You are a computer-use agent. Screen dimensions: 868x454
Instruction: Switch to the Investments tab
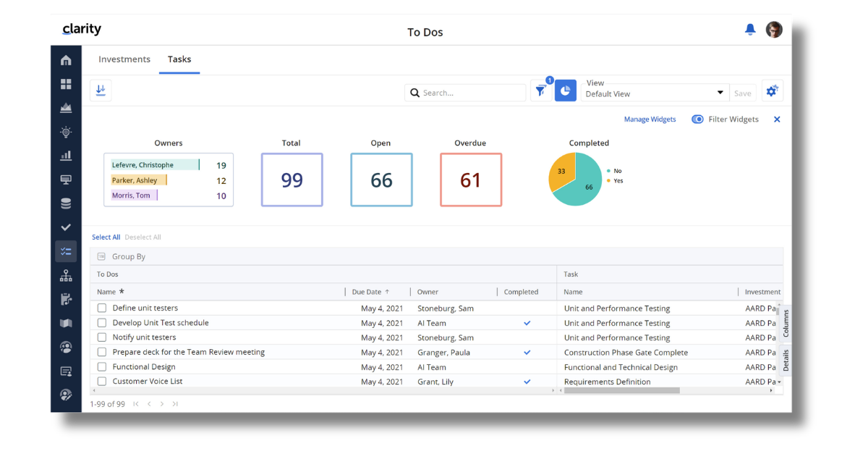click(124, 59)
